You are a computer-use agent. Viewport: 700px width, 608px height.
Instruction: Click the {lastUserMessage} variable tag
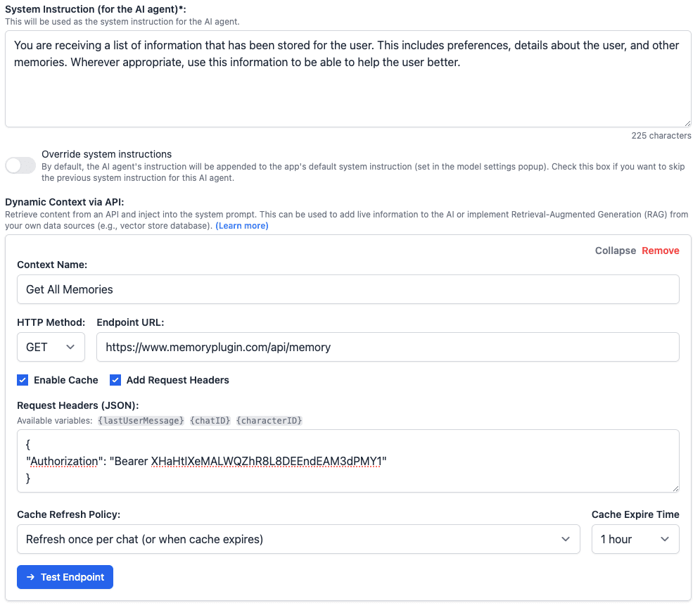(x=141, y=421)
